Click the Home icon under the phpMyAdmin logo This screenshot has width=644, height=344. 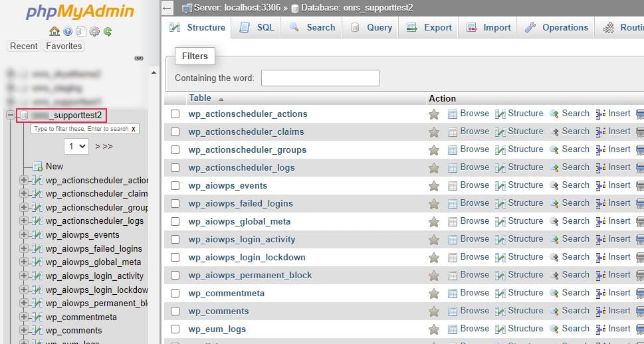click(54, 31)
